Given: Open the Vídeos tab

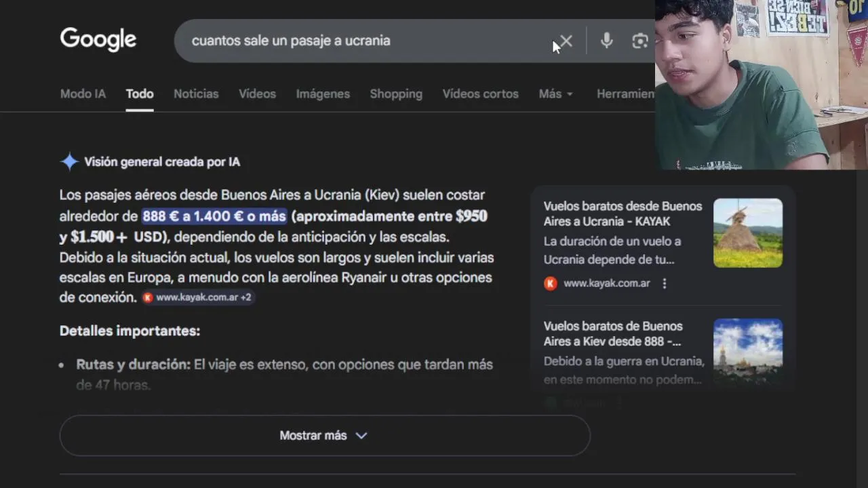Looking at the screenshot, I should tap(257, 94).
